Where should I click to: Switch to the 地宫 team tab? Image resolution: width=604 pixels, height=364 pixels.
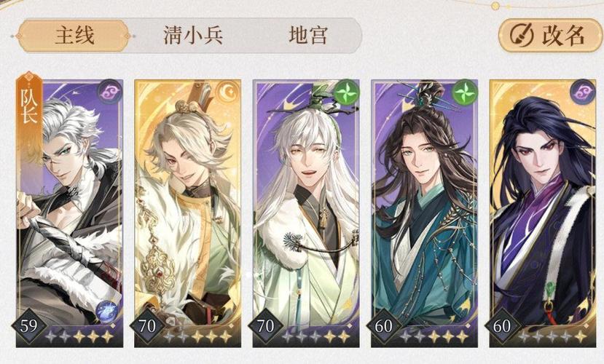coord(307,36)
